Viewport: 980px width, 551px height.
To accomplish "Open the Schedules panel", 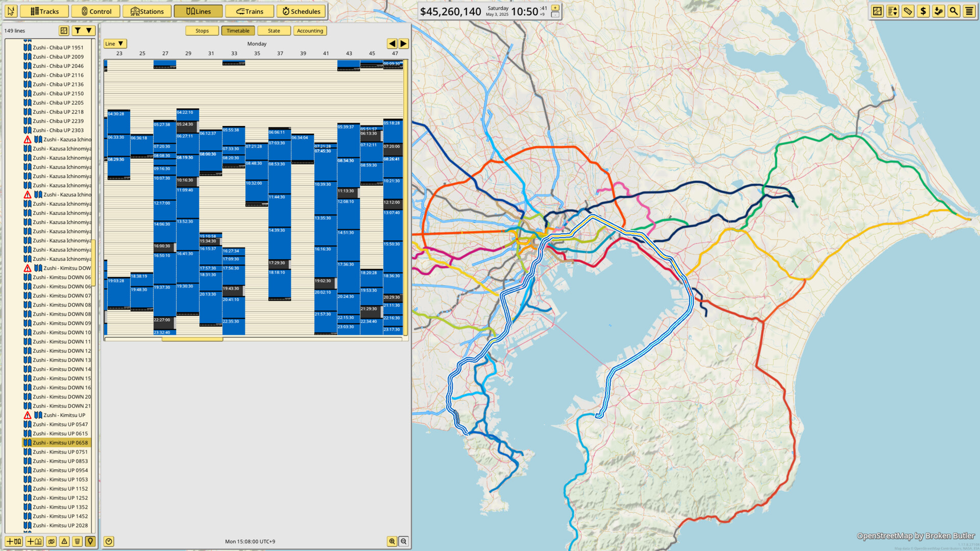I will point(301,11).
